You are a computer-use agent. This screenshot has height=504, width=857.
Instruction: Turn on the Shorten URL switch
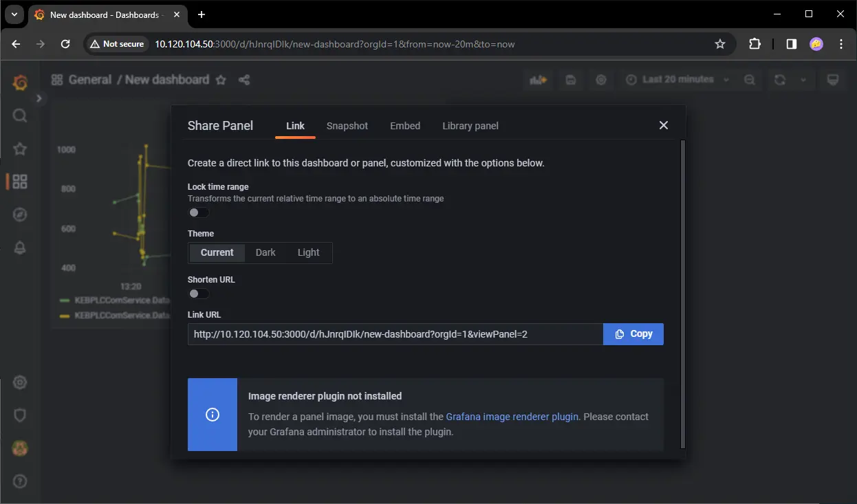coord(199,294)
